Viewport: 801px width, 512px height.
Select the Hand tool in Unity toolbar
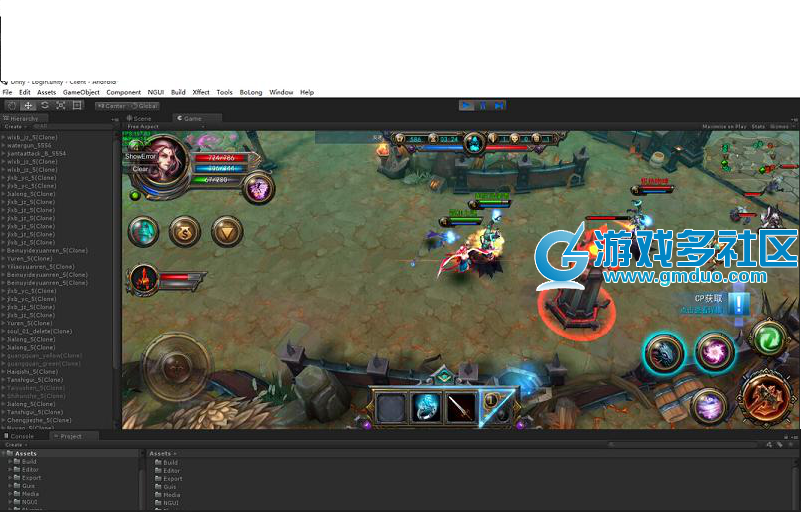(12, 106)
